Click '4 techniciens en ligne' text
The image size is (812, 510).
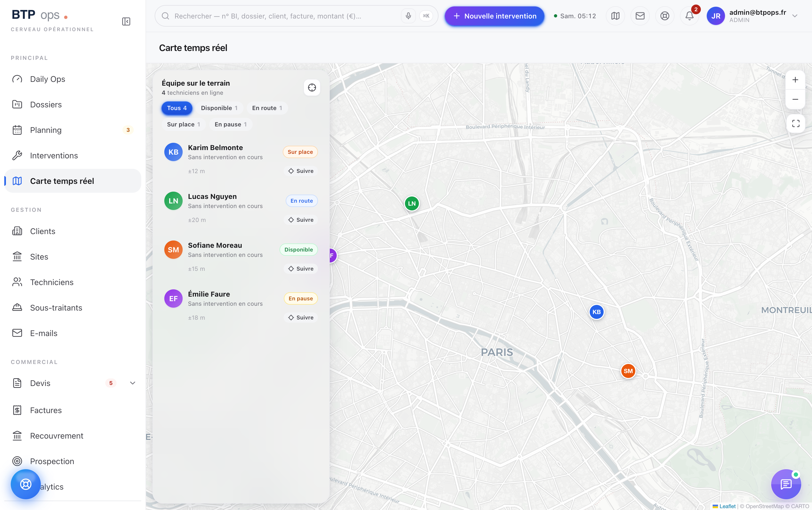[x=192, y=93]
